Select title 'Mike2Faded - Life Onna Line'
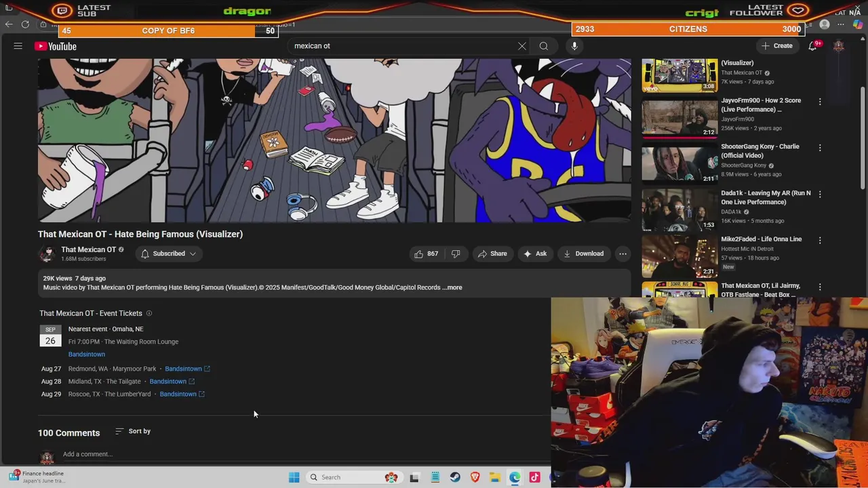Screen dimensions: 868x488 coord(761,239)
